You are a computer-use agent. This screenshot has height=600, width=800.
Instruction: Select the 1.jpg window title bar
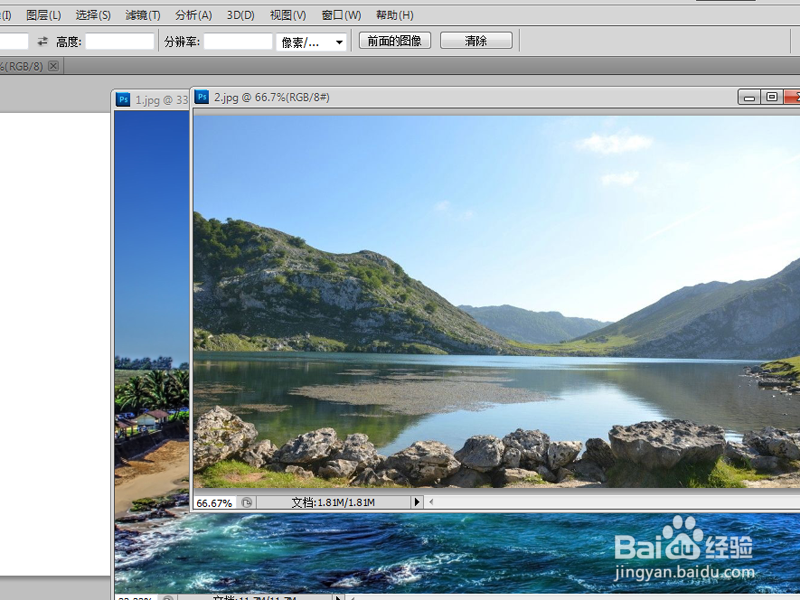coord(151,100)
